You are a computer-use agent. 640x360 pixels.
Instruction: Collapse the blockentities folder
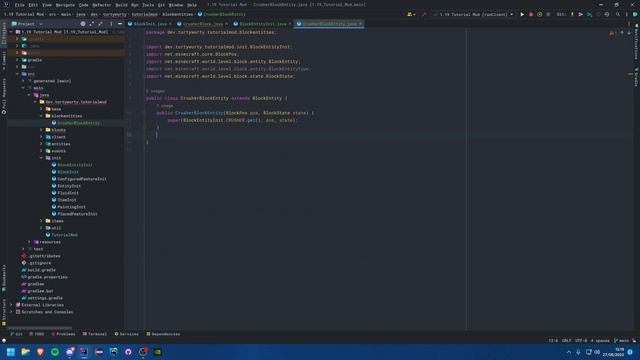(x=41, y=116)
